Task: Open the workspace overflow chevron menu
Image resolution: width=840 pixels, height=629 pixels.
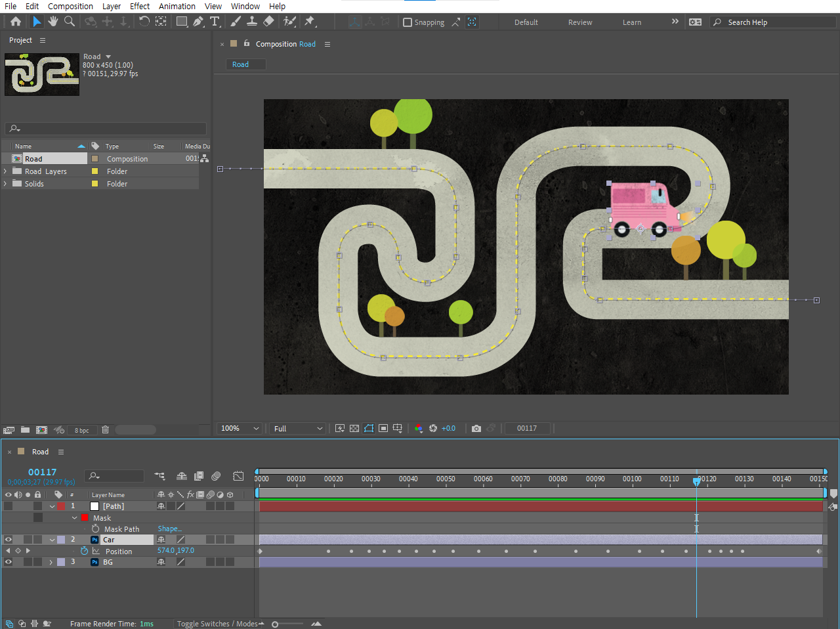Action: (675, 22)
